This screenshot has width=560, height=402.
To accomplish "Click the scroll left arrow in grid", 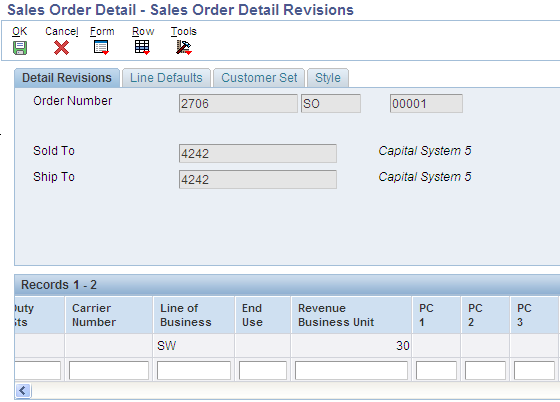I will 23,390.
